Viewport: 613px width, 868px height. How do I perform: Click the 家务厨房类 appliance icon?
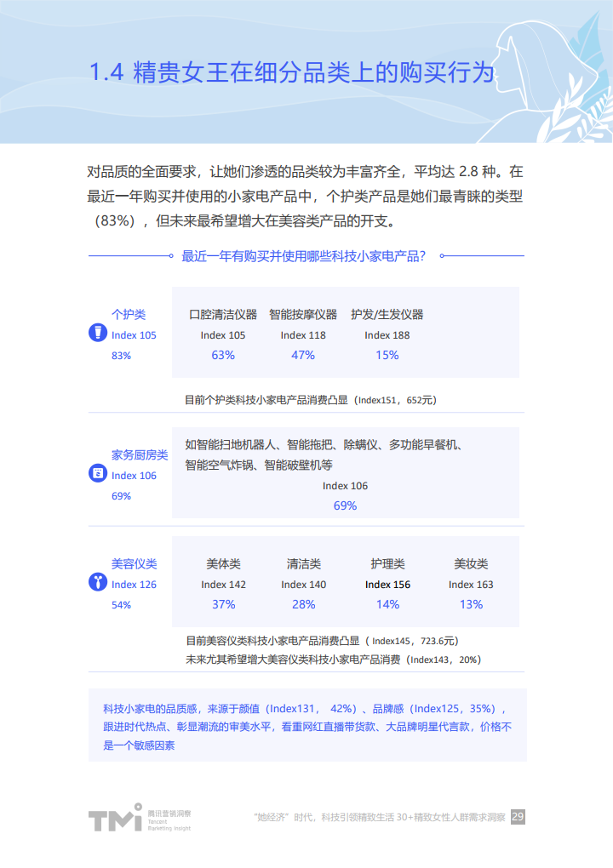[x=98, y=474]
